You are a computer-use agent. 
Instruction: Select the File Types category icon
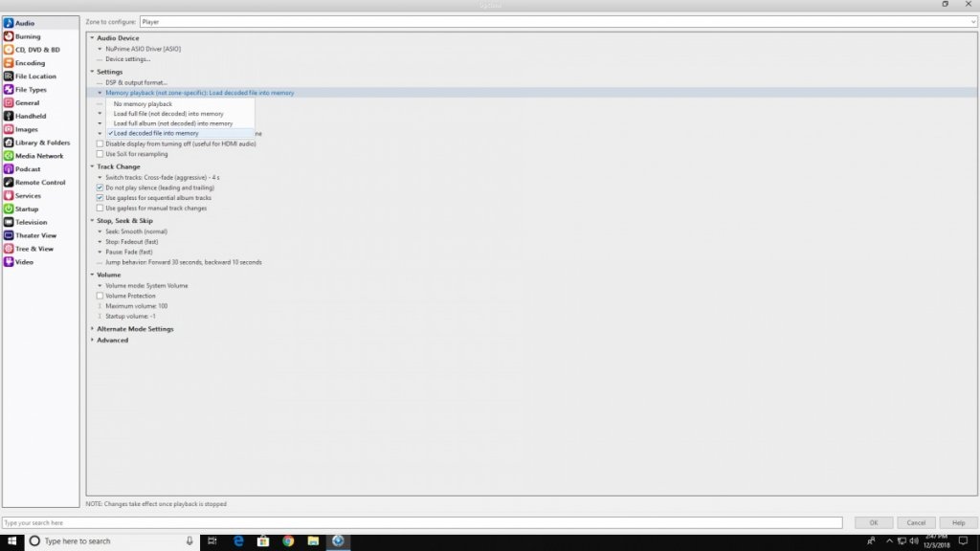[9, 89]
